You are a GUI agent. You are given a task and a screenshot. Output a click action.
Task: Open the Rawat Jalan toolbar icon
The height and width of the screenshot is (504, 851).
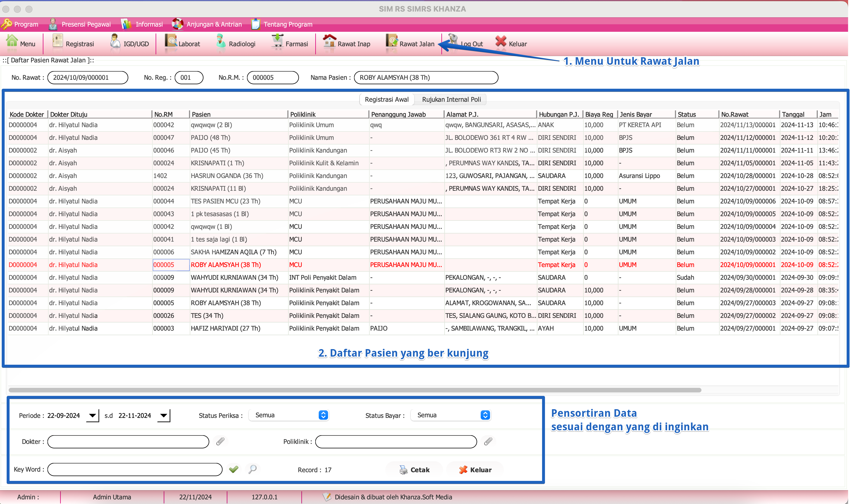point(392,41)
